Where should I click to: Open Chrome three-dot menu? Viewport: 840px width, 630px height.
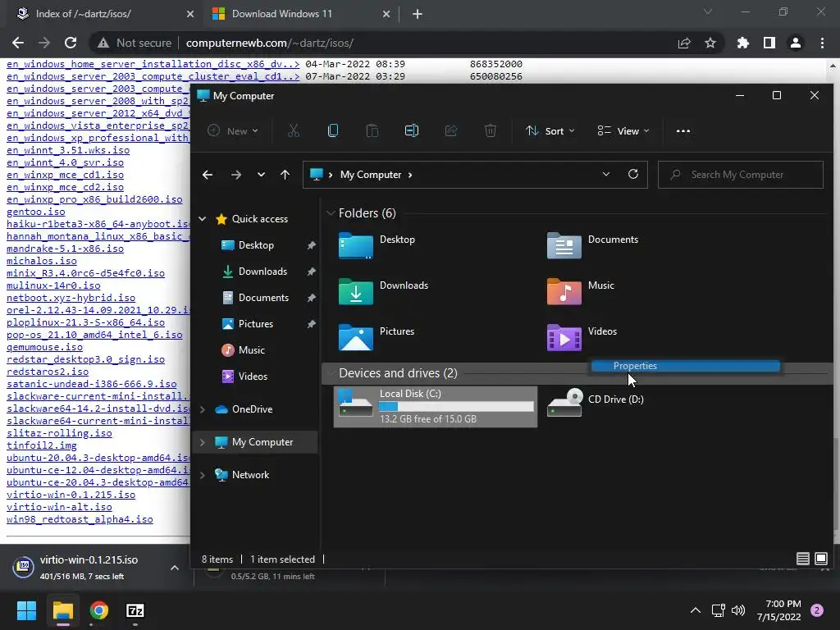(x=822, y=43)
